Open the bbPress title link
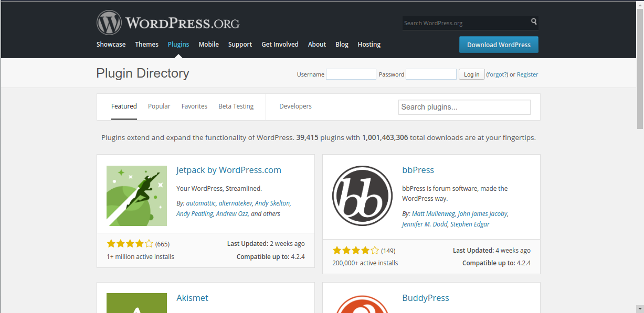The width and height of the screenshot is (644, 313). [418, 170]
